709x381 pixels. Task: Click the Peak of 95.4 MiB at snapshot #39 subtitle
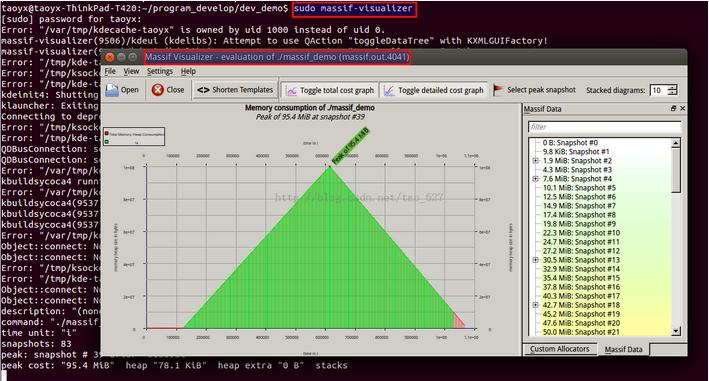(x=310, y=117)
